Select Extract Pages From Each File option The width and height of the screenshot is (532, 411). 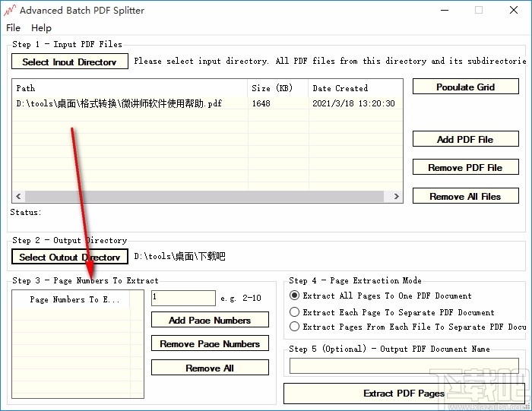(x=408, y=327)
